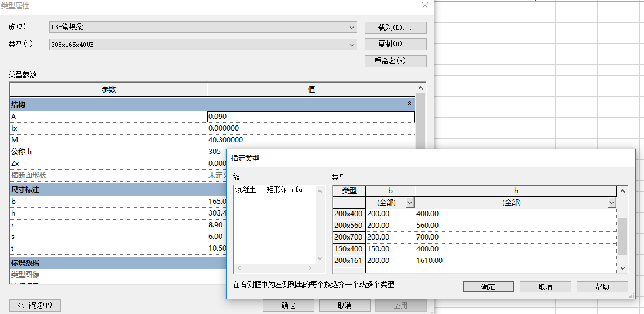The width and height of the screenshot is (644, 314).
Task: Collapse the 结构 parameter group
Action: point(409,104)
